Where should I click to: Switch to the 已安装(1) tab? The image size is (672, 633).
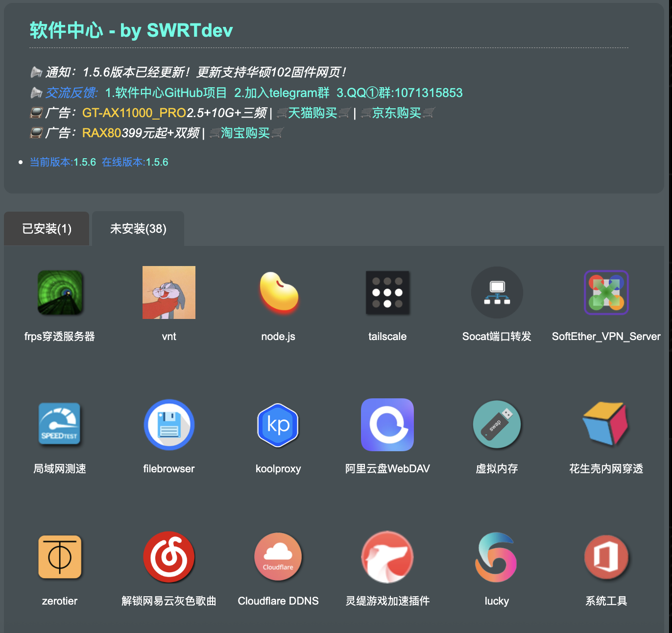coord(47,229)
